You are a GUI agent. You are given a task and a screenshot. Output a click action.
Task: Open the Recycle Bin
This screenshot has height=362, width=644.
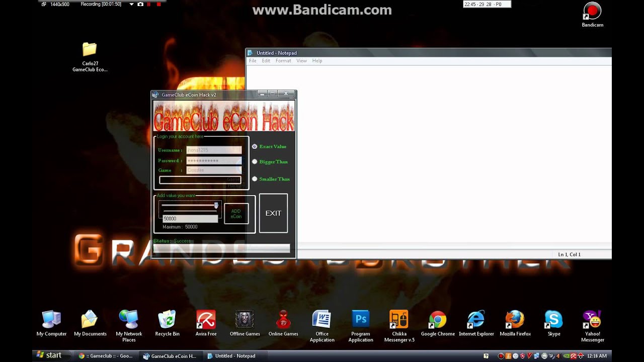click(x=167, y=323)
